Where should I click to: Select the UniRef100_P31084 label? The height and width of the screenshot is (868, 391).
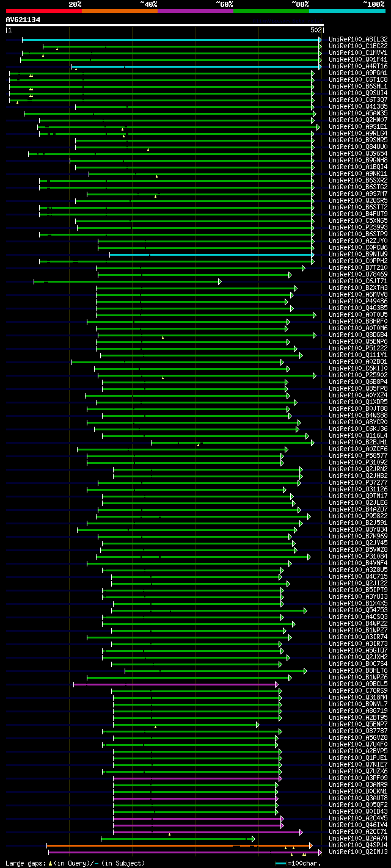(358, 557)
